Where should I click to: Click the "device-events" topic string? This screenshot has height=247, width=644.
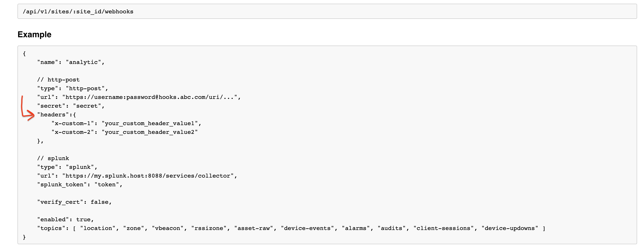[x=307, y=228]
